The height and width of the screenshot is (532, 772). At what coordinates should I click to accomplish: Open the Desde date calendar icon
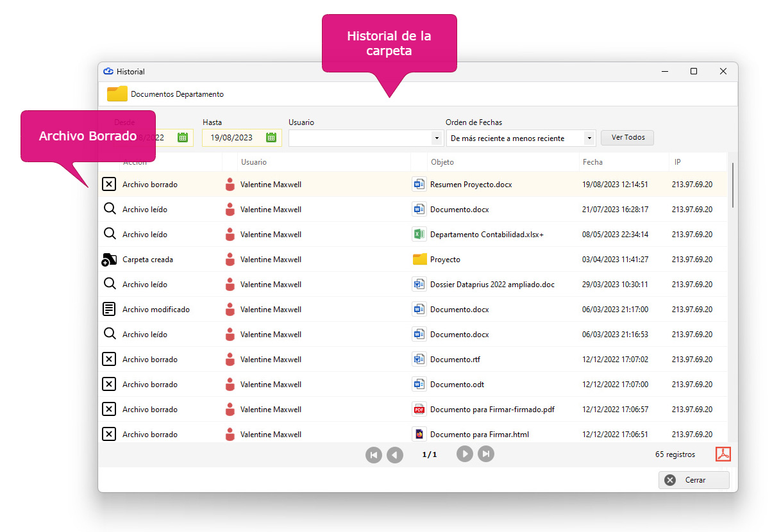click(183, 137)
